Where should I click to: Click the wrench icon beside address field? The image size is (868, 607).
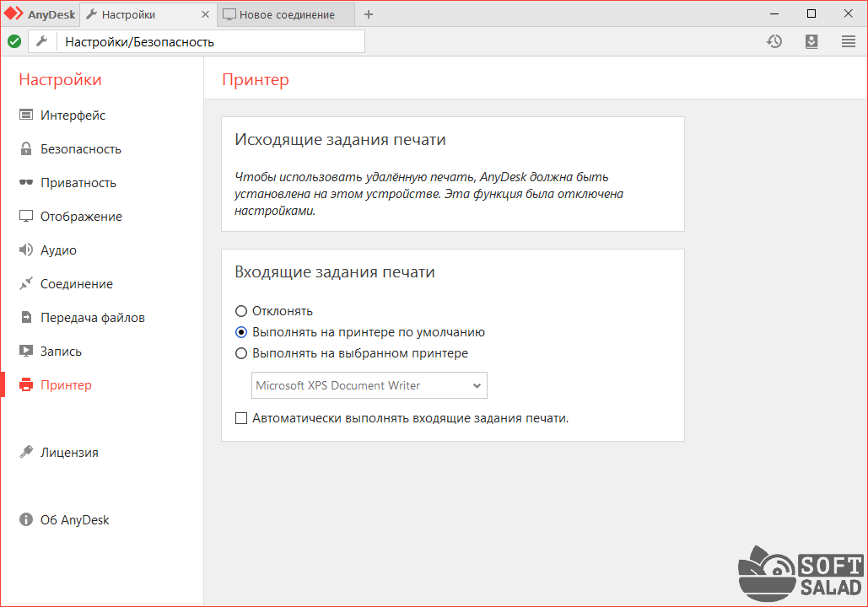[41, 41]
